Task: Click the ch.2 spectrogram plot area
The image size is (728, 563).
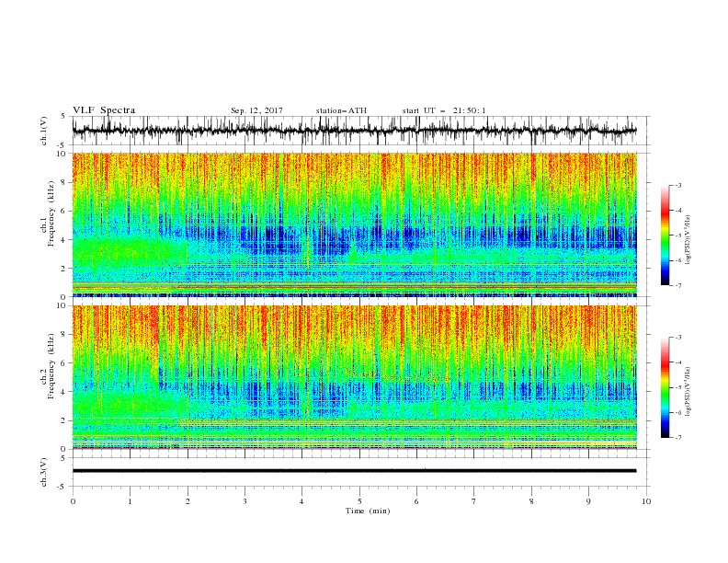Action: 355,377
